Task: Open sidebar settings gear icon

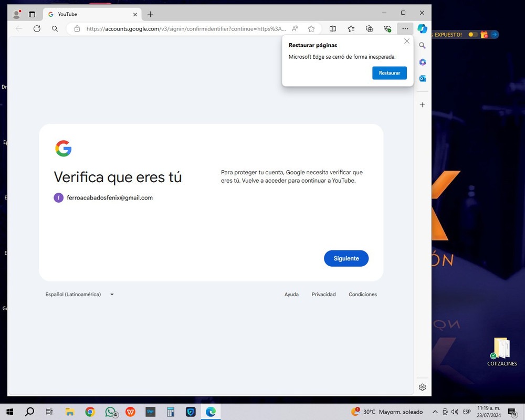Action: [423, 387]
